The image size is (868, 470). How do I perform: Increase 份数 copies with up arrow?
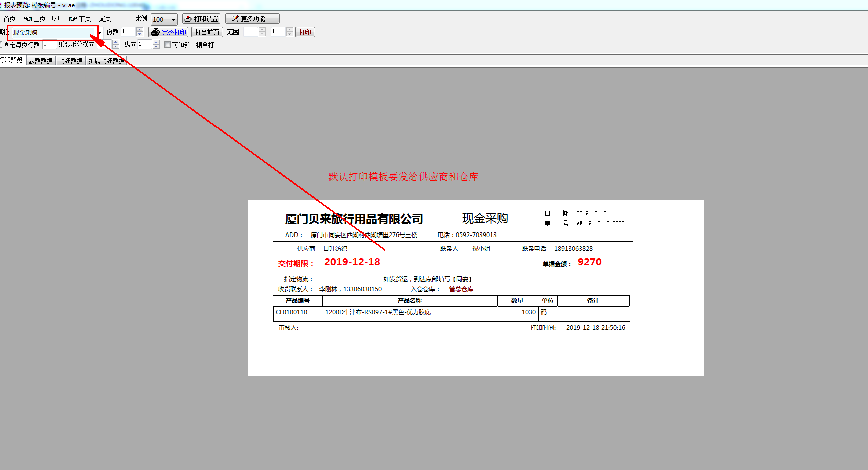(x=140, y=30)
